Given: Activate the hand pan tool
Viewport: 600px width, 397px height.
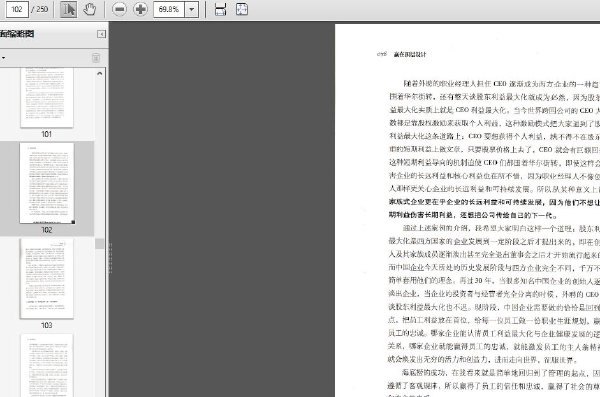Looking at the screenshot, I should (x=90, y=9).
